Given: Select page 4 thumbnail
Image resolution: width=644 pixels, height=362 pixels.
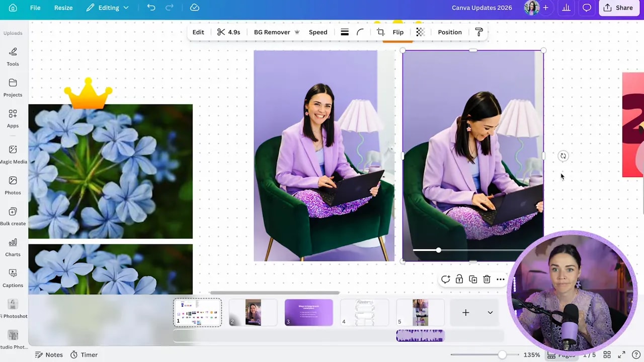Looking at the screenshot, I should [x=365, y=312].
